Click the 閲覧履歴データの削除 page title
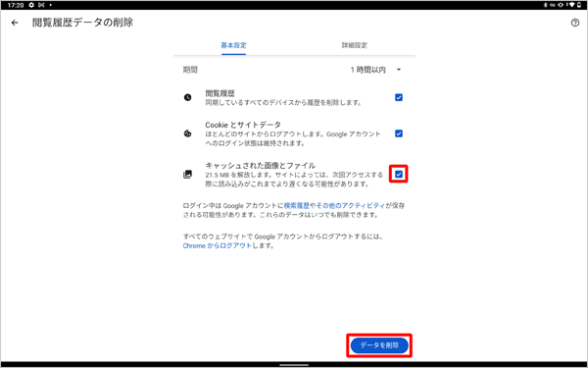Image resolution: width=588 pixels, height=368 pixels. coord(82,23)
